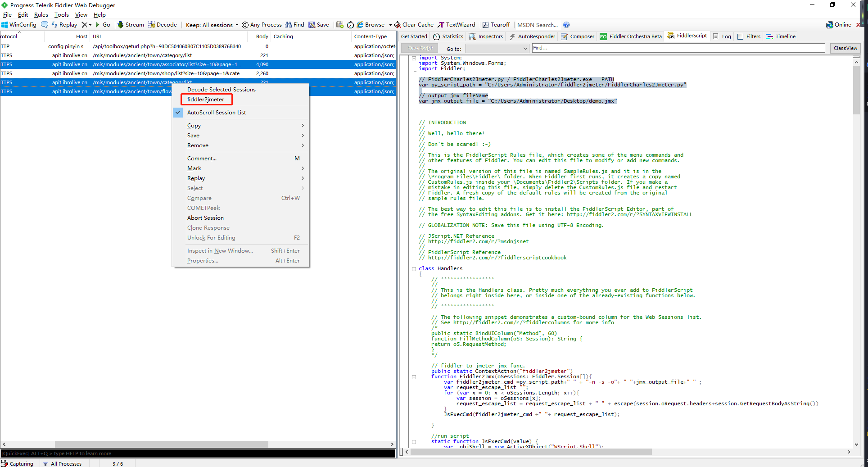The height and width of the screenshot is (467, 868).
Task: Click the Any Process target icon
Action: click(245, 25)
